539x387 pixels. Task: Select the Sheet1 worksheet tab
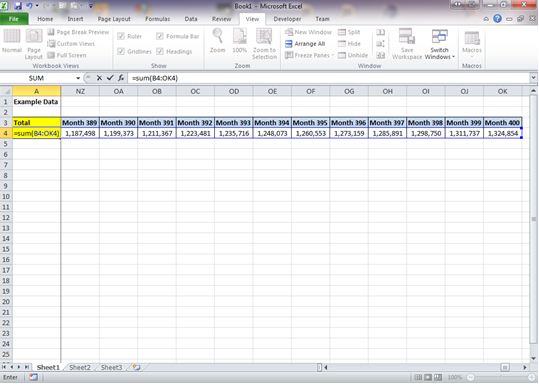[48, 367]
